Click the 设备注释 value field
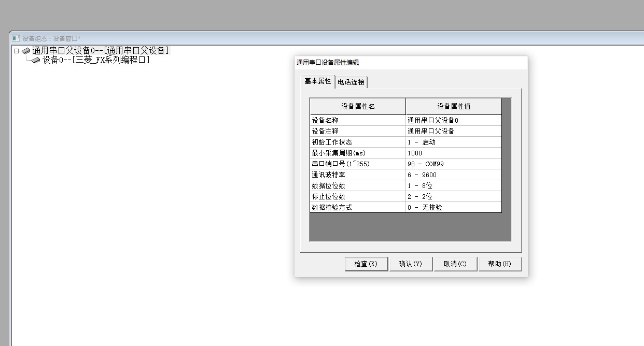The image size is (644, 346). [x=453, y=131]
